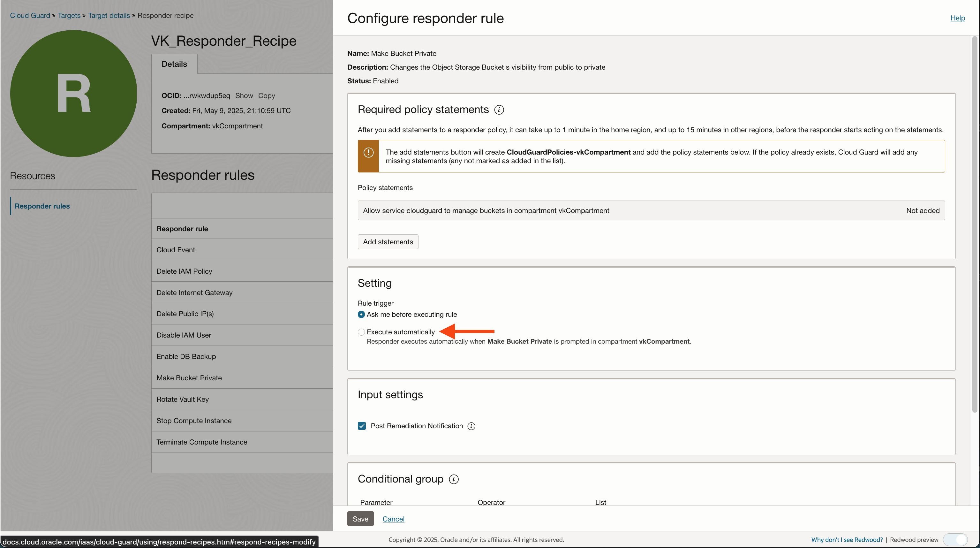Viewport: 980px width, 548px height.
Task: Click the Cancel link
Action: (x=393, y=519)
